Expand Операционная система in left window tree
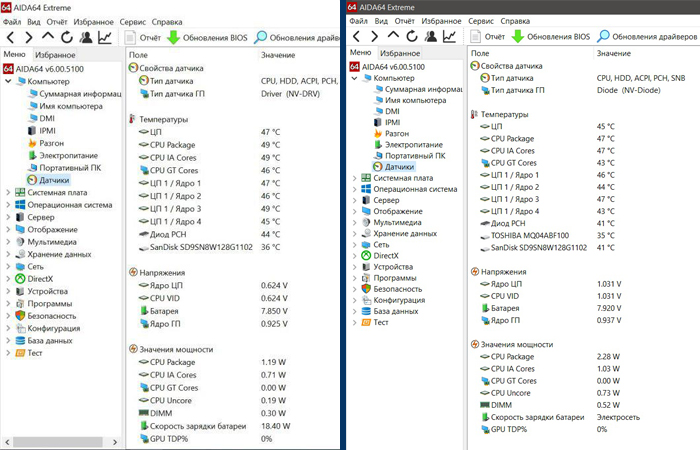This screenshot has width=700, height=450. tap(8, 205)
